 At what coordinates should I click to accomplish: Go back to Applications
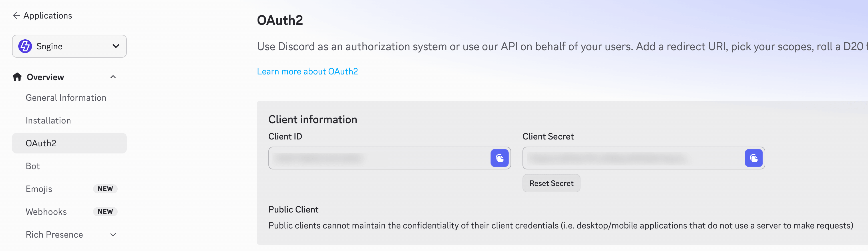pyautogui.click(x=47, y=15)
